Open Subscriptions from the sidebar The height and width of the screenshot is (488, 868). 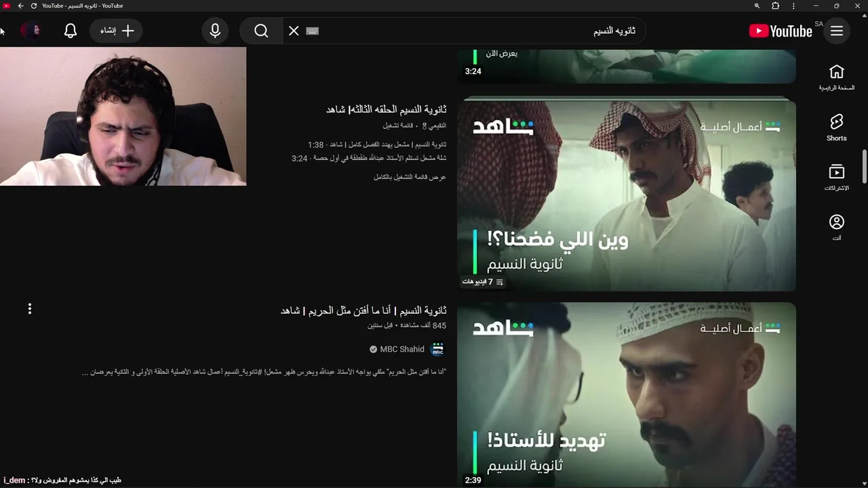click(x=837, y=178)
